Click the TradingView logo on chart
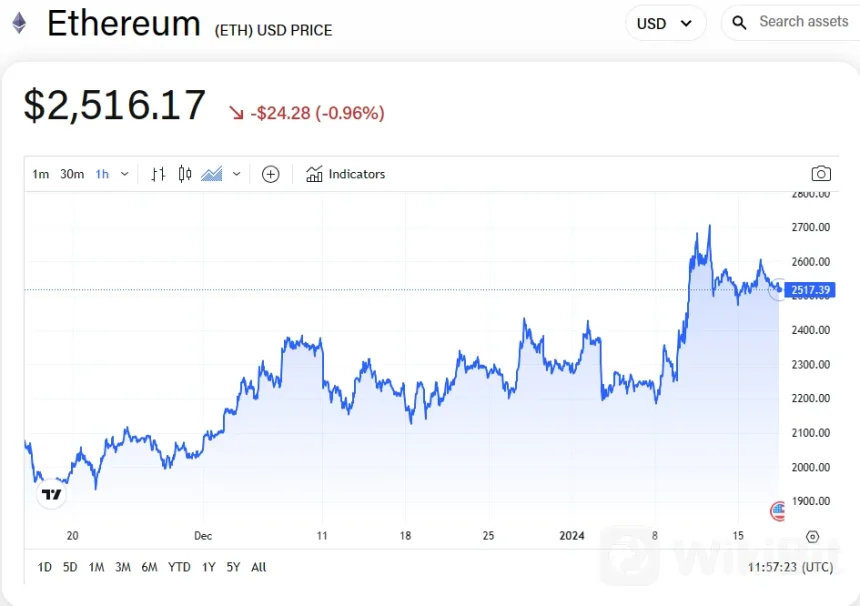Viewport: 860px width, 606px height. tap(51, 494)
